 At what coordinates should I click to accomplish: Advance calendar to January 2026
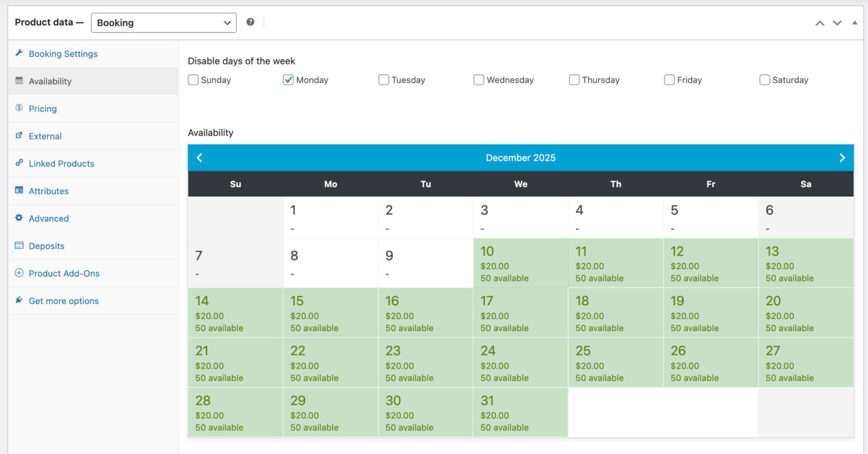click(x=842, y=157)
